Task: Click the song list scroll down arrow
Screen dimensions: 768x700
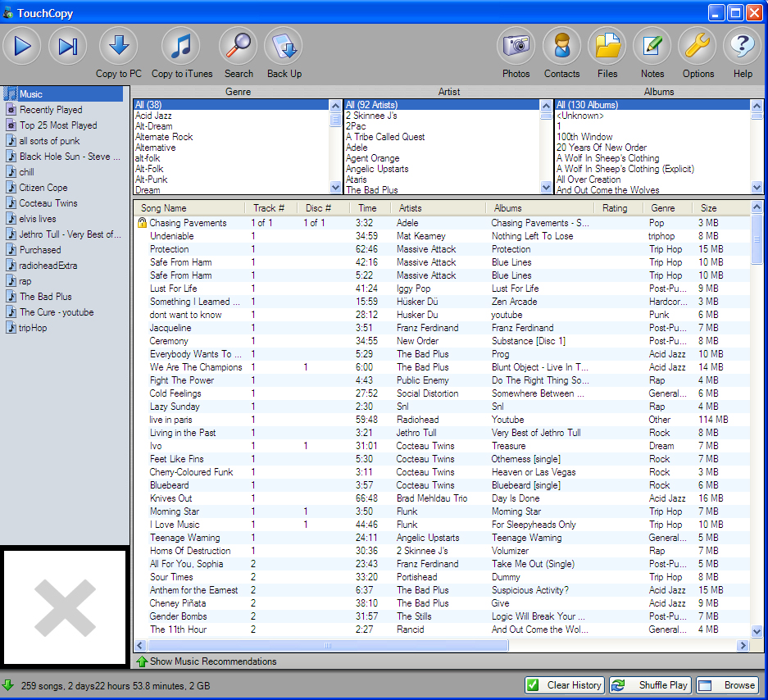Action: pyautogui.click(x=757, y=631)
